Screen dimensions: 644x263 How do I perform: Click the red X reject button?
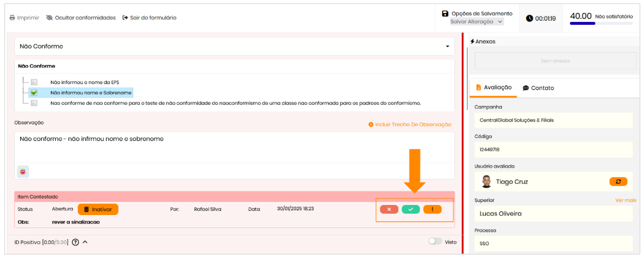pyautogui.click(x=389, y=209)
